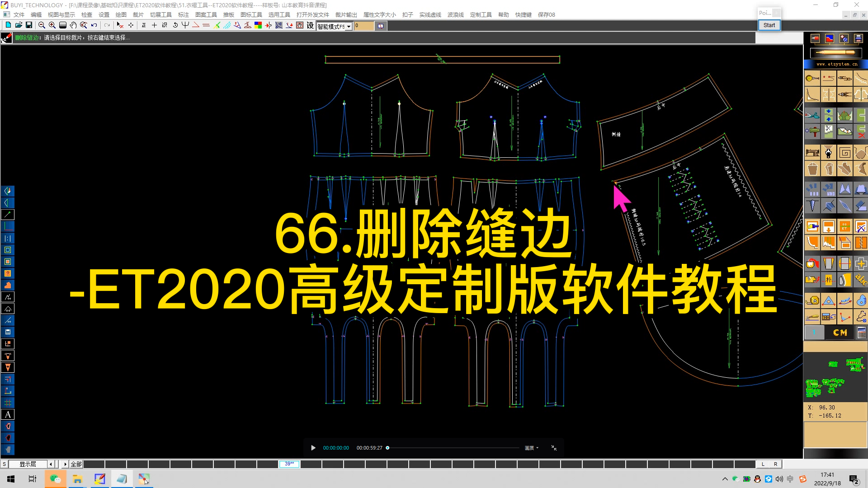Open the 文件 menu

(19, 14)
